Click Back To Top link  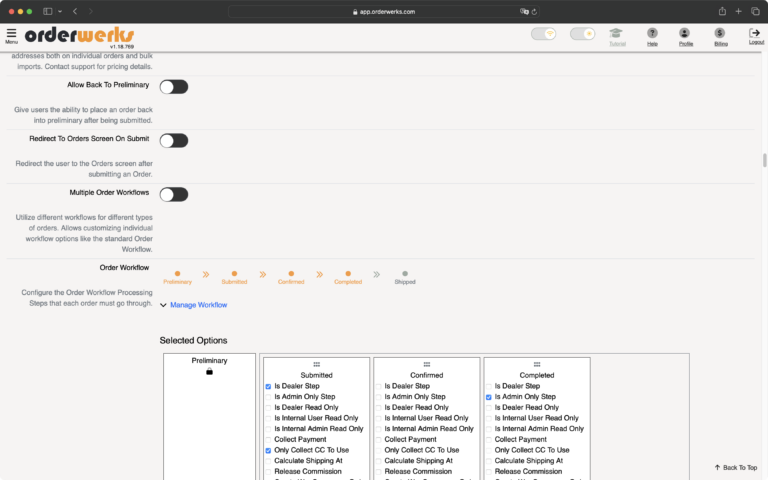pos(736,467)
